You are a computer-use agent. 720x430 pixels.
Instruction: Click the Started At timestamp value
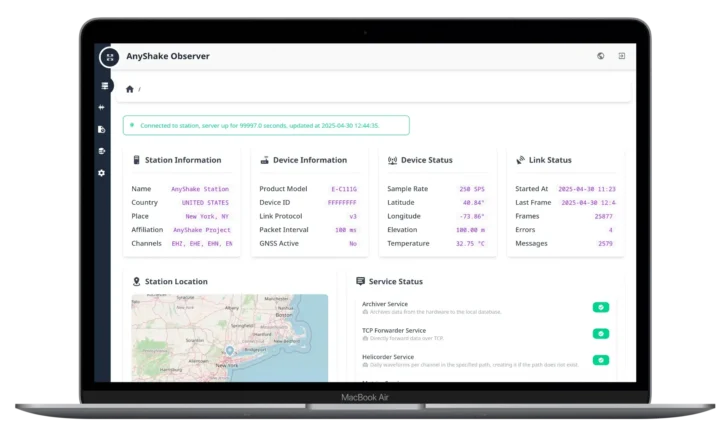[587, 189]
